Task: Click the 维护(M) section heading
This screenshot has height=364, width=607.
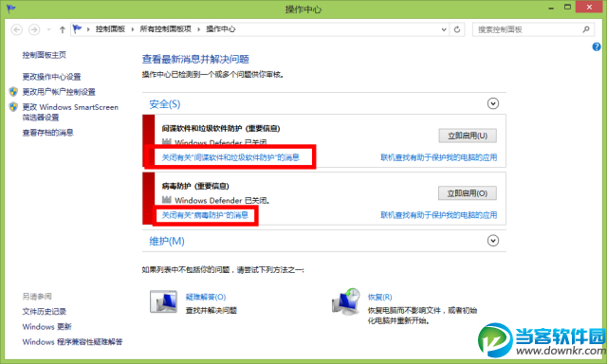Action: pyautogui.click(x=167, y=241)
